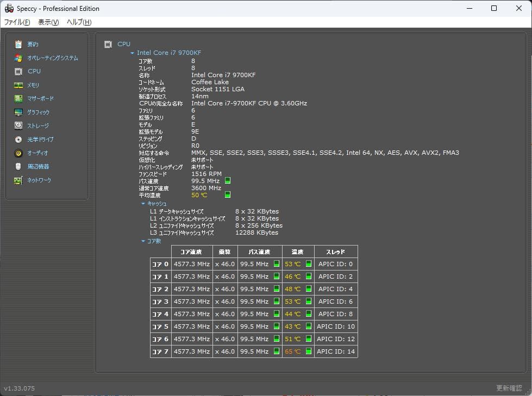Click green indicator beside 平均温度 50 ℃
532x396 pixels.
[x=228, y=194]
